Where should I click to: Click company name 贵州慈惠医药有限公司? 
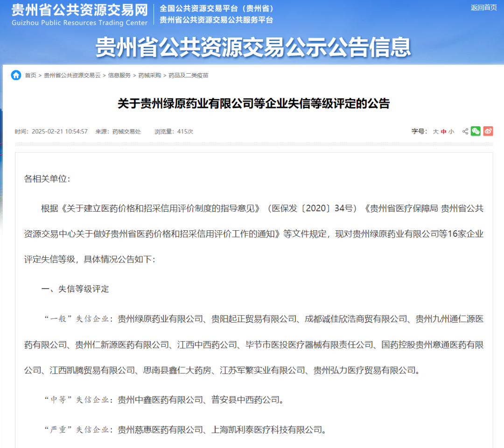click(161, 429)
